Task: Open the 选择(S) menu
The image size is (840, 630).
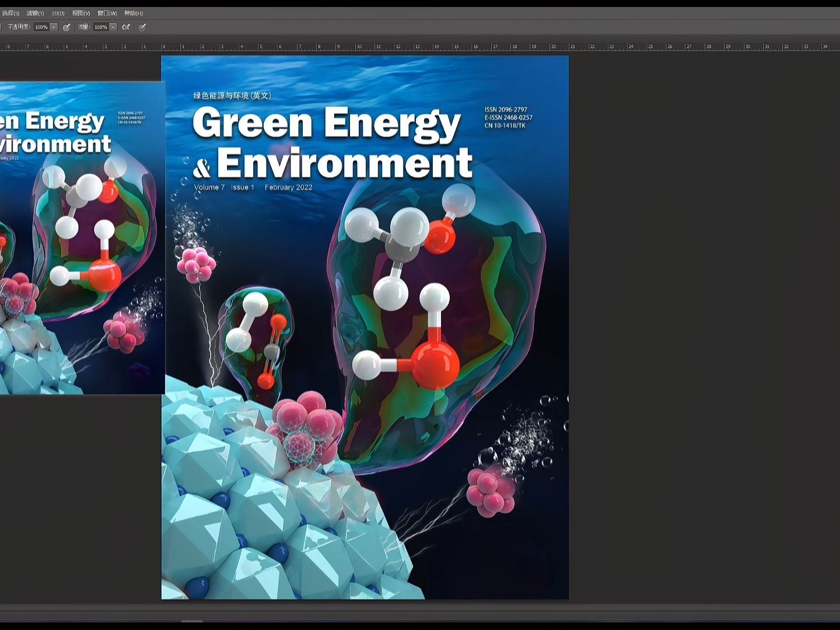Action: tap(10, 13)
